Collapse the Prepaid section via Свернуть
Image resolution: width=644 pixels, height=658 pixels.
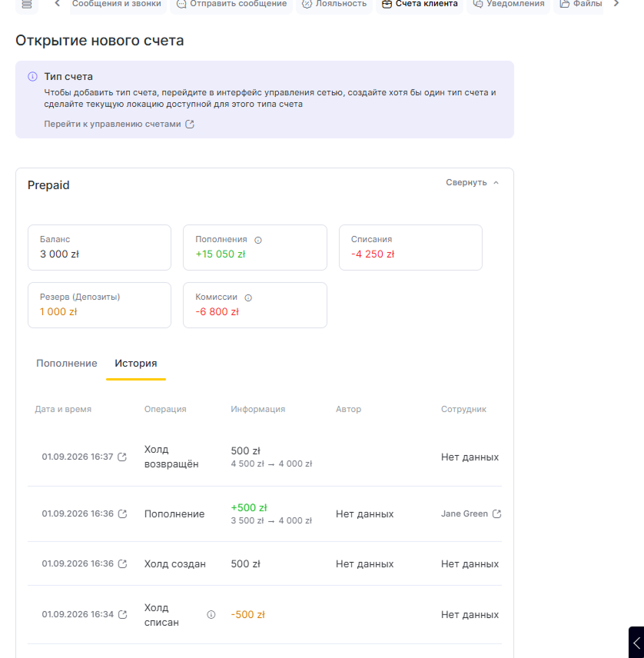(x=472, y=182)
